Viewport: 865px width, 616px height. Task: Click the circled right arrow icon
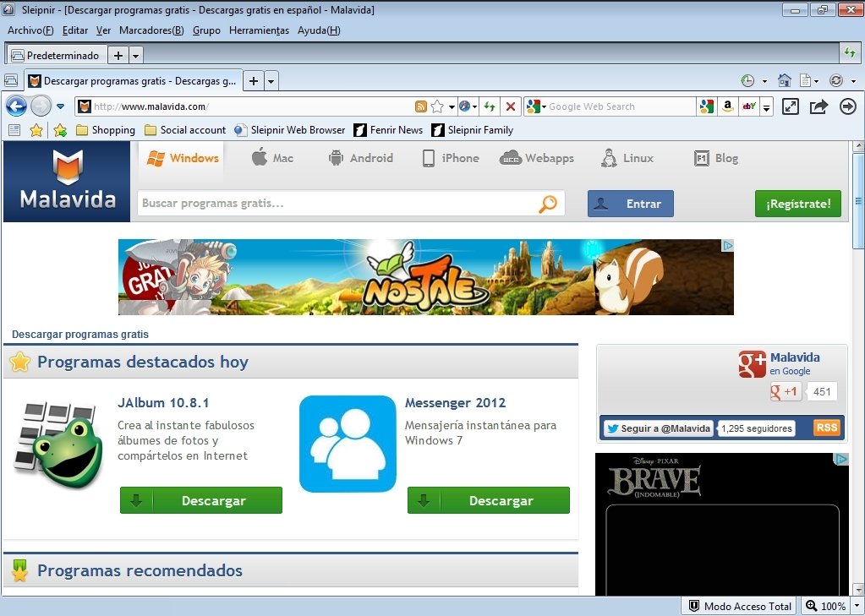(848, 106)
